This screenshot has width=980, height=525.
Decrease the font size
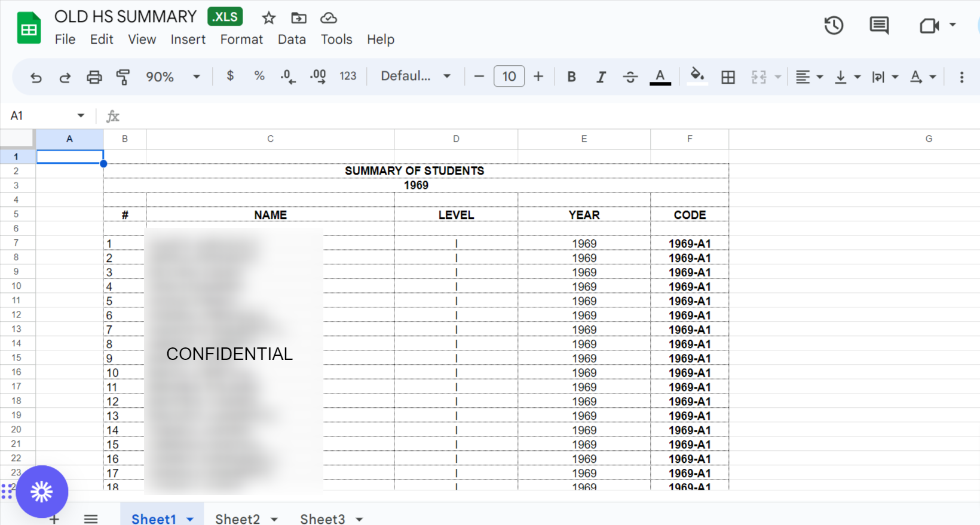479,77
